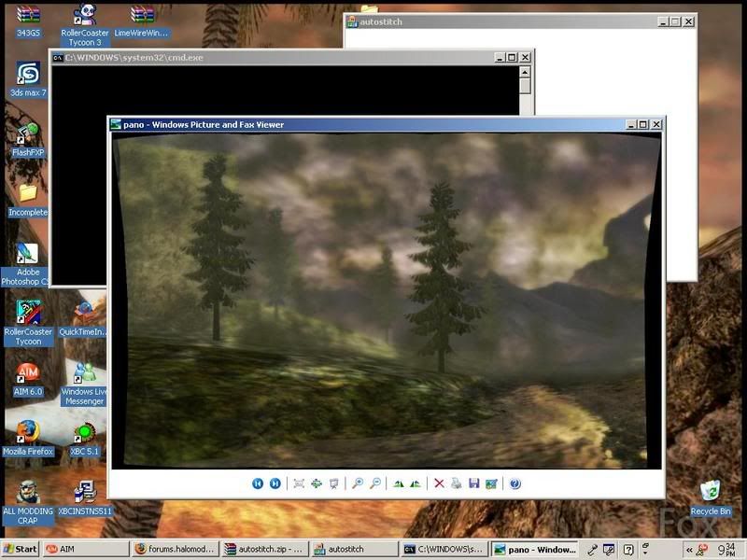Click the pano - Windows taskbar button
The height and width of the screenshot is (560, 747).
pyautogui.click(x=534, y=549)
